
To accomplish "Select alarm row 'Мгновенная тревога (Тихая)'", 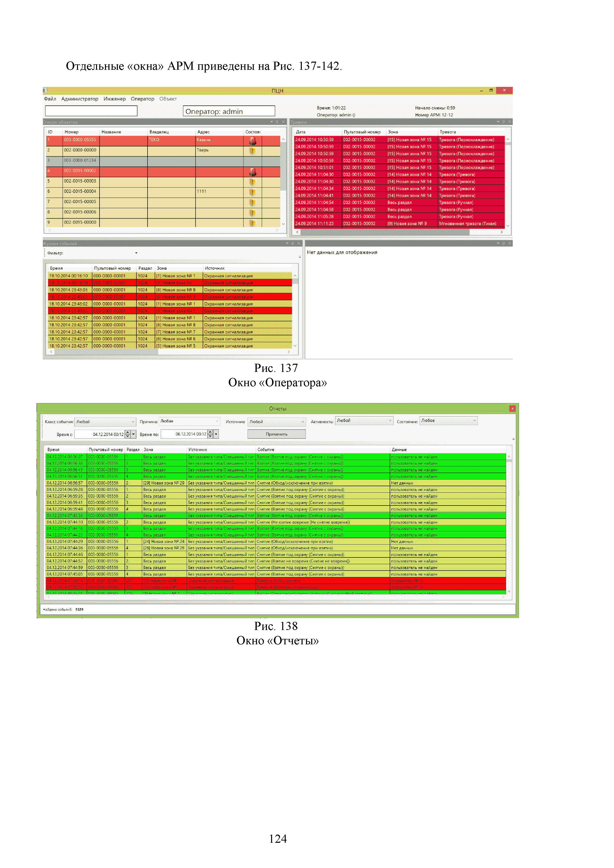I will coord(400,224).
